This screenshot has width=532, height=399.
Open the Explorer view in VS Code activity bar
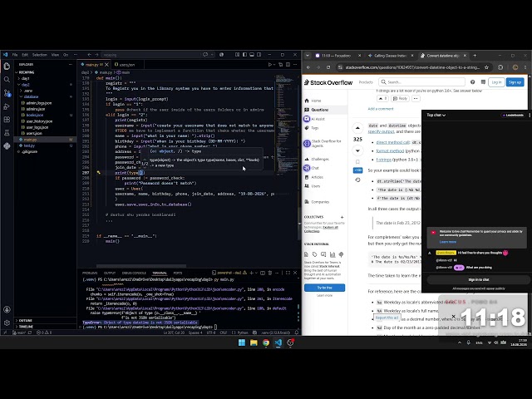point(7,66)
